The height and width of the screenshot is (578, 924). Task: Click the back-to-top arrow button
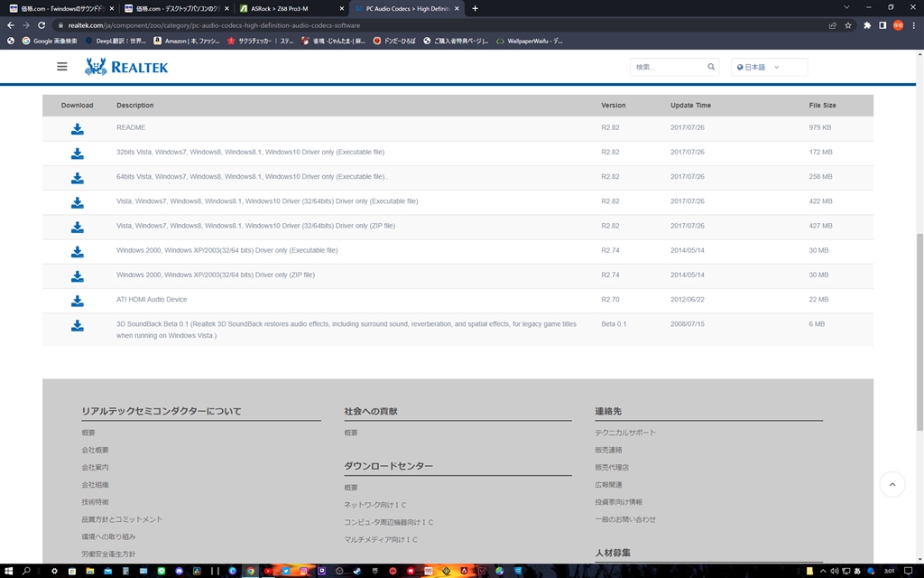tap(892, 484)
